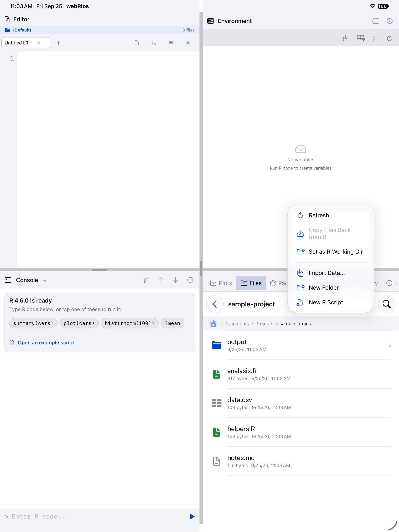Open the data.csv file row

[x=301, y=403]
